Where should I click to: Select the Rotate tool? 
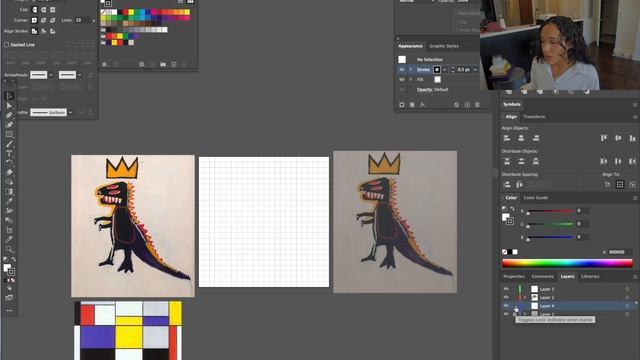click(9, 163)
